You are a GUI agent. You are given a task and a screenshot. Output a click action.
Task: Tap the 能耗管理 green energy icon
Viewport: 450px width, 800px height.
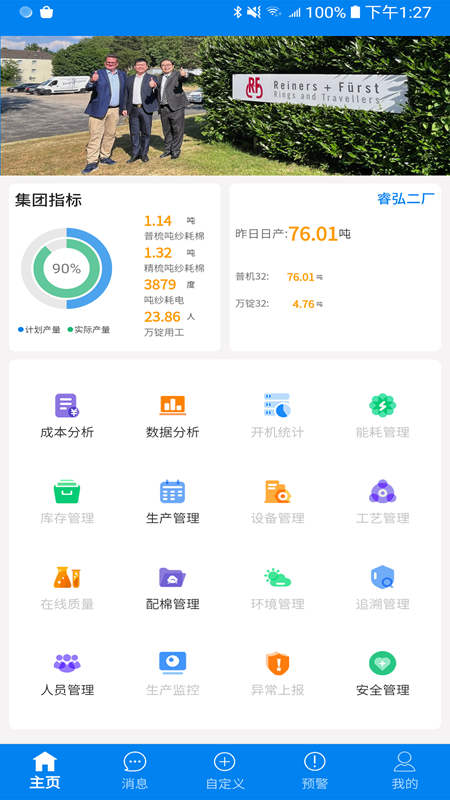point(383,406)
